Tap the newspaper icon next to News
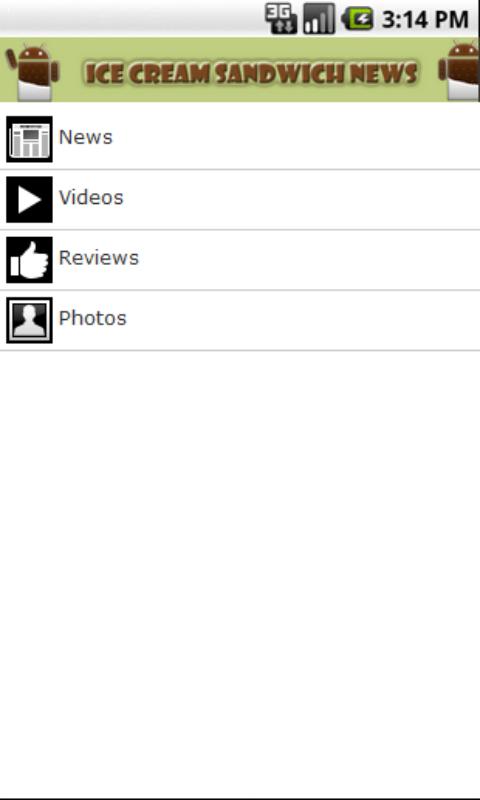This screenshot has width=480, height=800. tap(29, 139)
